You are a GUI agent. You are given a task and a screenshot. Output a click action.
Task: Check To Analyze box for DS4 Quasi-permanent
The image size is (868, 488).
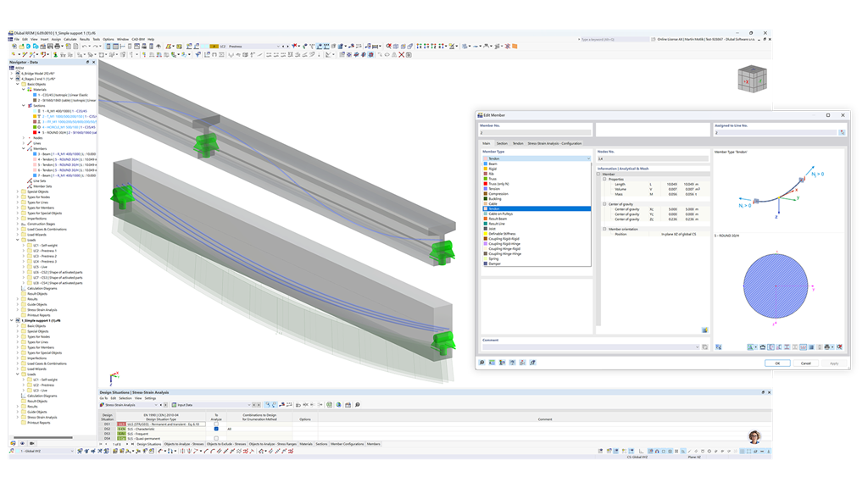click(x=216, y=438)
